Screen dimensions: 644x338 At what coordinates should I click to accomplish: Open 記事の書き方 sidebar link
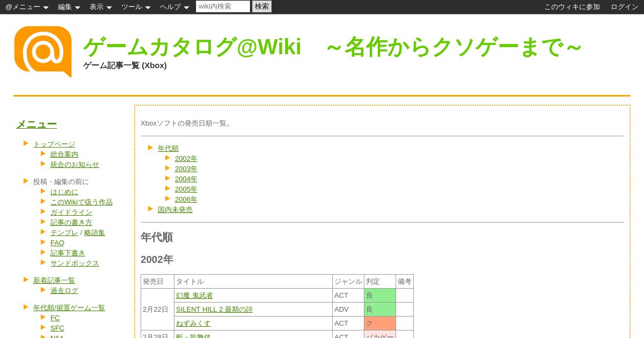tap(71, 222)
